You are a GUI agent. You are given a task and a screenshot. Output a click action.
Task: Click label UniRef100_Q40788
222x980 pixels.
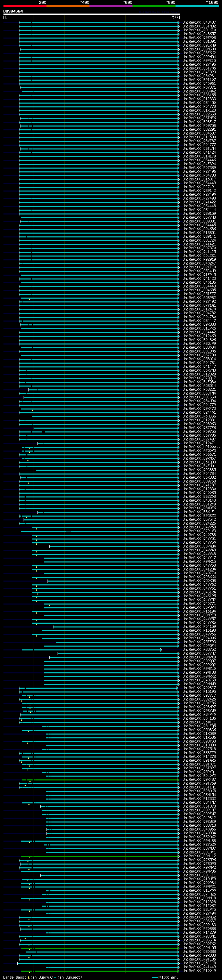coord(199,535)
